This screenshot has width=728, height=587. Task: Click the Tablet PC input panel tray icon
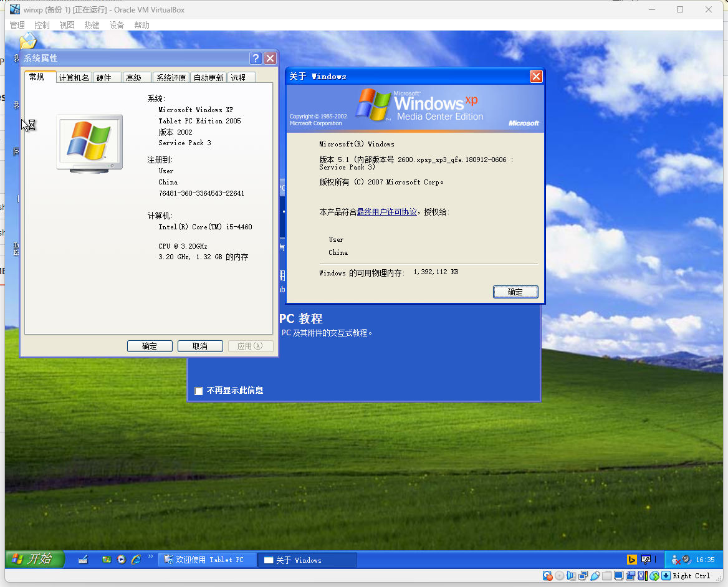(646, 560)
